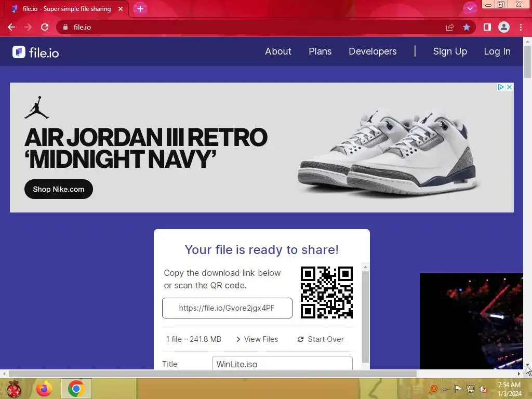
Task: Click the card's vertical scrollbar
Action: coord(365,317)
